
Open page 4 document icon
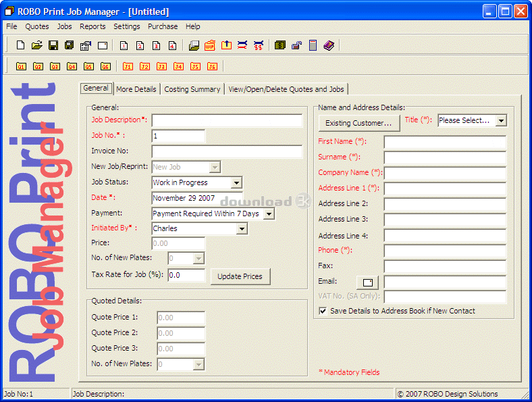click(x=173, y=45)
